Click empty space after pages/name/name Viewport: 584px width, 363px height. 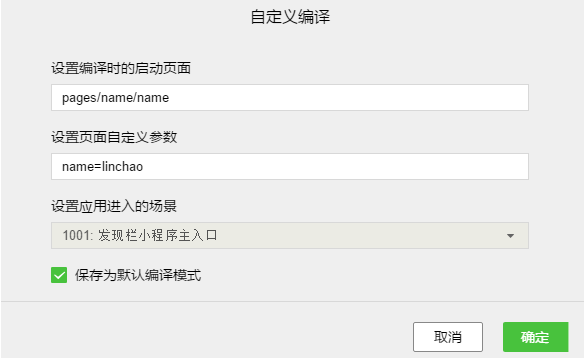pos(346,98)
